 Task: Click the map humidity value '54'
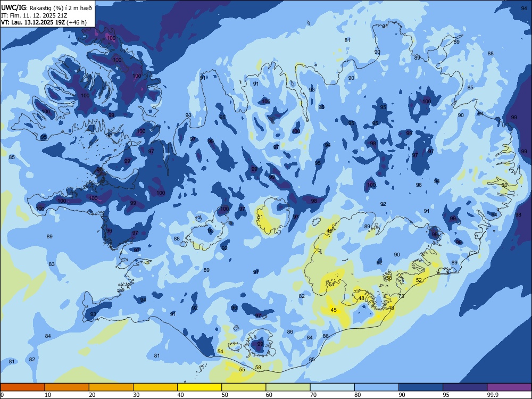(x=220, y=351)
